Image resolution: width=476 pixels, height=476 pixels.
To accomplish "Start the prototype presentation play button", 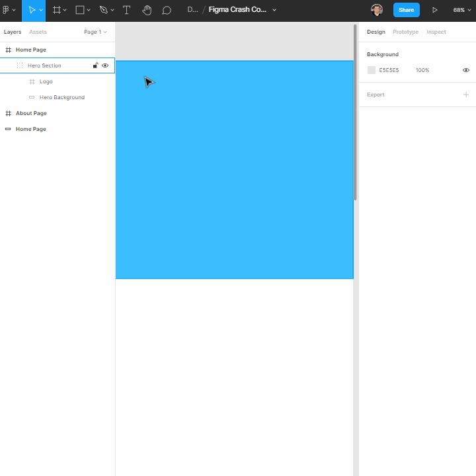I will (435, 10).
